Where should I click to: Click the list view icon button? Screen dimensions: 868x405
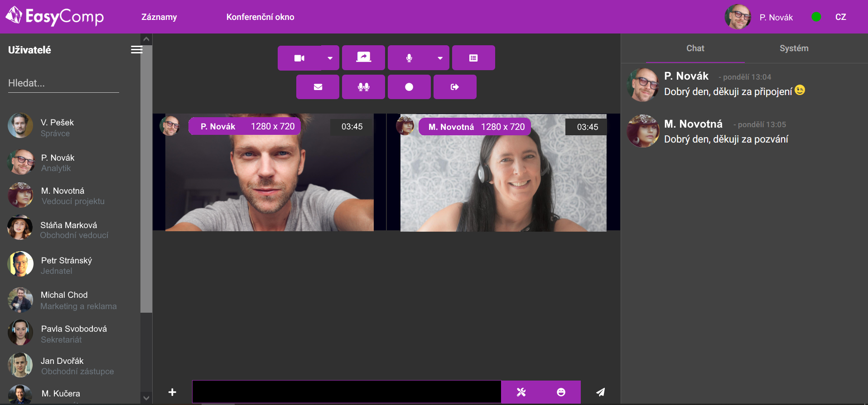(x=473, y=58)
